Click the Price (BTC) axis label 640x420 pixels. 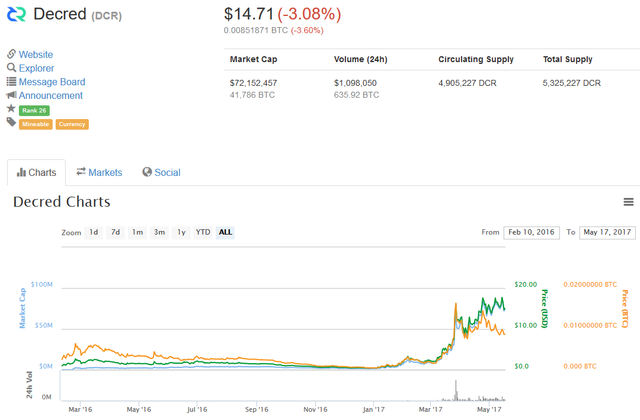point(625,309)
